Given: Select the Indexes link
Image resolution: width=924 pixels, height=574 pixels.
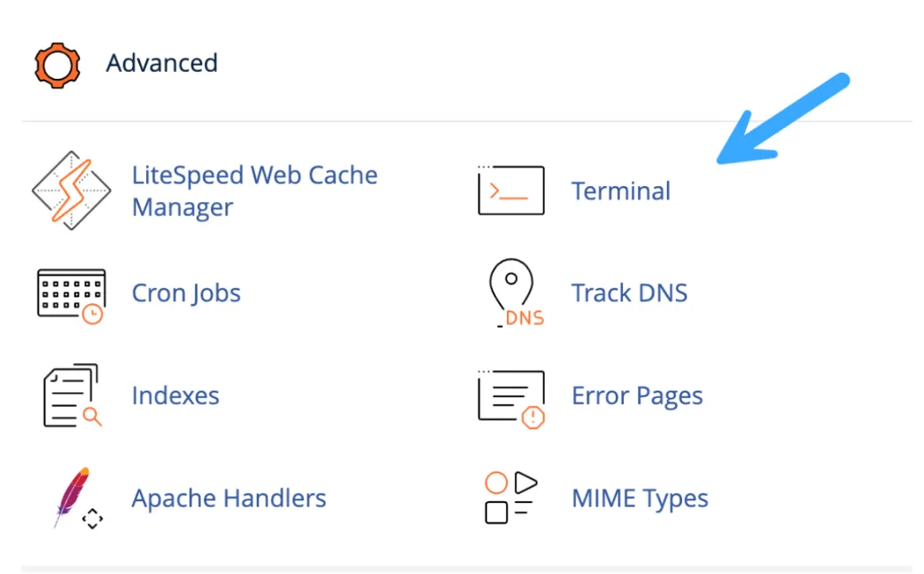Looking at the screenshot, I should coord(175,395).
